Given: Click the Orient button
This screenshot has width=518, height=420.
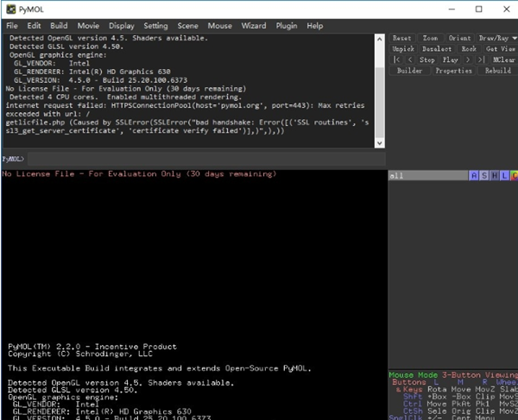Looking at the screenshot, I should pyautogui.click(x=460, y=38).
